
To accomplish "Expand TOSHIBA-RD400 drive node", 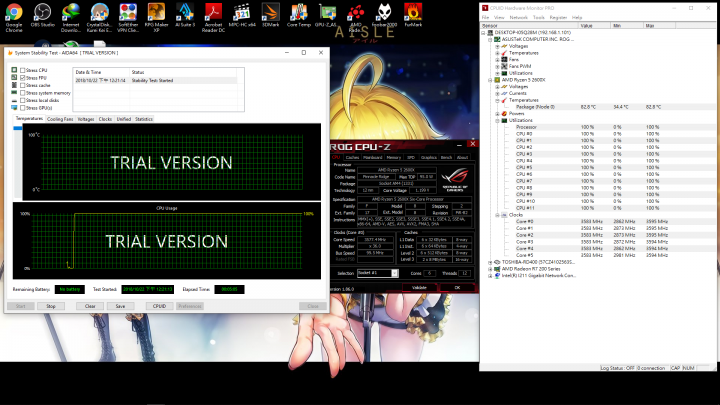I will 490,262.
